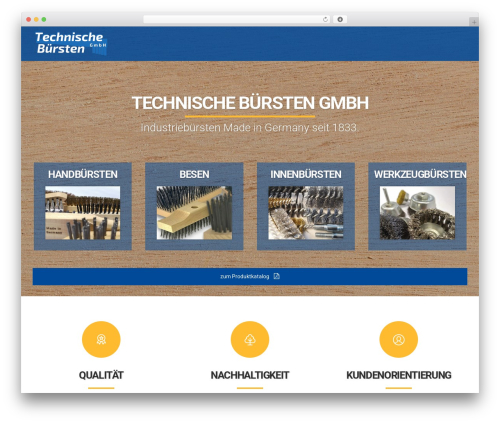
Task: Click the browser reload icon
Action: click(x=325, y=20)
